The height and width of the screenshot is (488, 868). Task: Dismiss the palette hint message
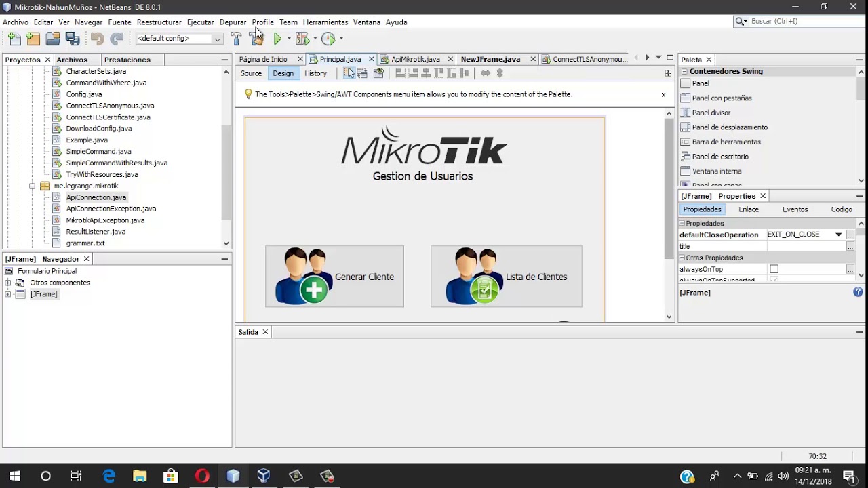pos(663,94)
